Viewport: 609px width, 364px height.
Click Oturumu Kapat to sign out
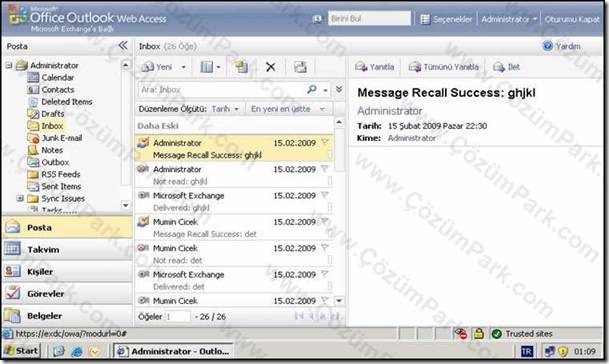click(x=572, y=19)
